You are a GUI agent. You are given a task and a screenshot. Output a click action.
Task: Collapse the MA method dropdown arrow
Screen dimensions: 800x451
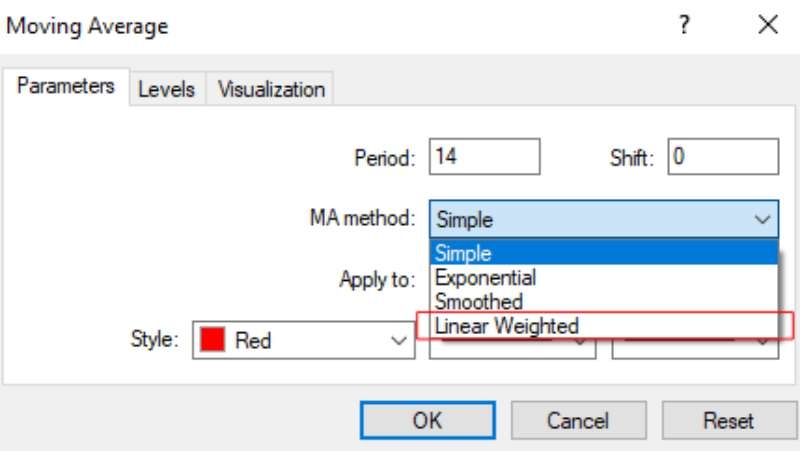pos(762,220)
